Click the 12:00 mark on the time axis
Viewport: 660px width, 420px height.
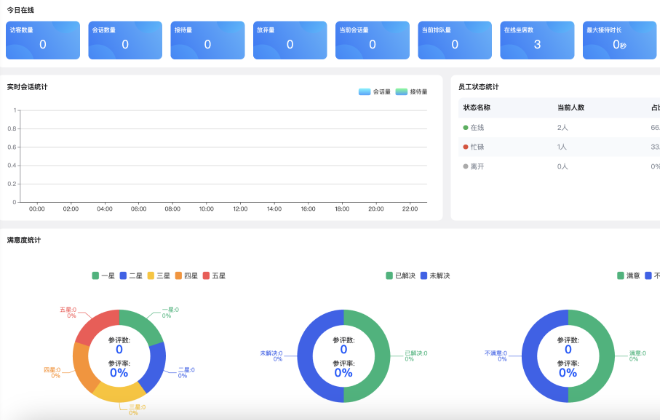240,209
